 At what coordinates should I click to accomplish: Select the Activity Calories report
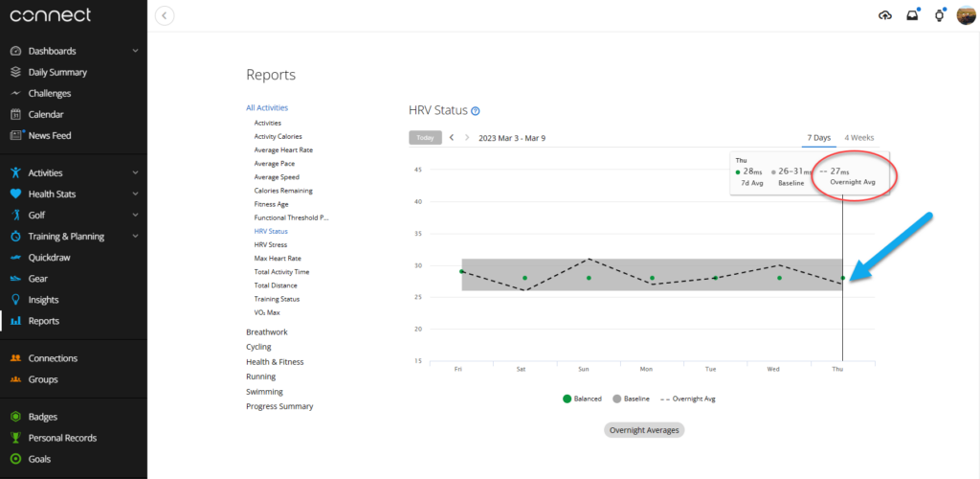[x=278, y=136]
